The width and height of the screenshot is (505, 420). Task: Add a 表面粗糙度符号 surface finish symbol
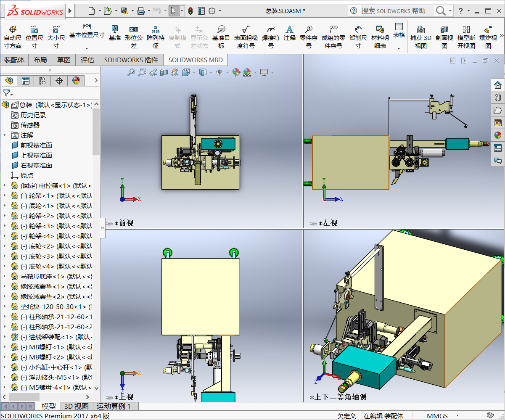tap(246, 36)
